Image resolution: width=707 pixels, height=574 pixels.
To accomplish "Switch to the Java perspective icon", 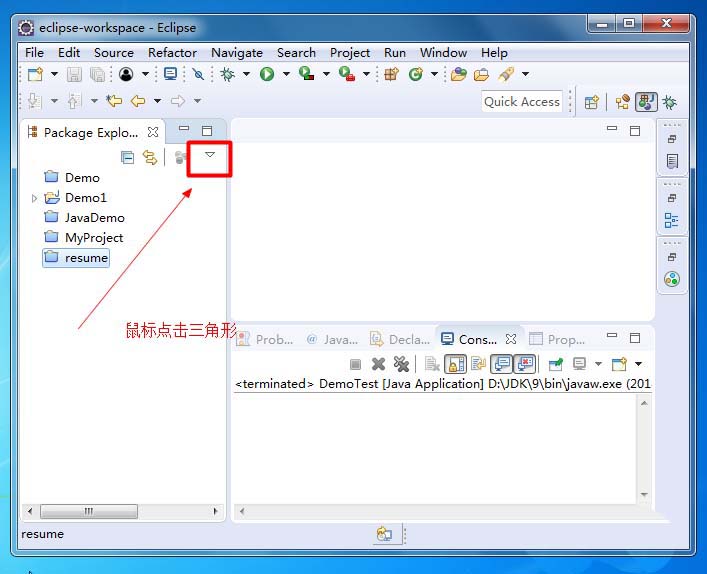I will pyautogui.click(x=646, y=102).
